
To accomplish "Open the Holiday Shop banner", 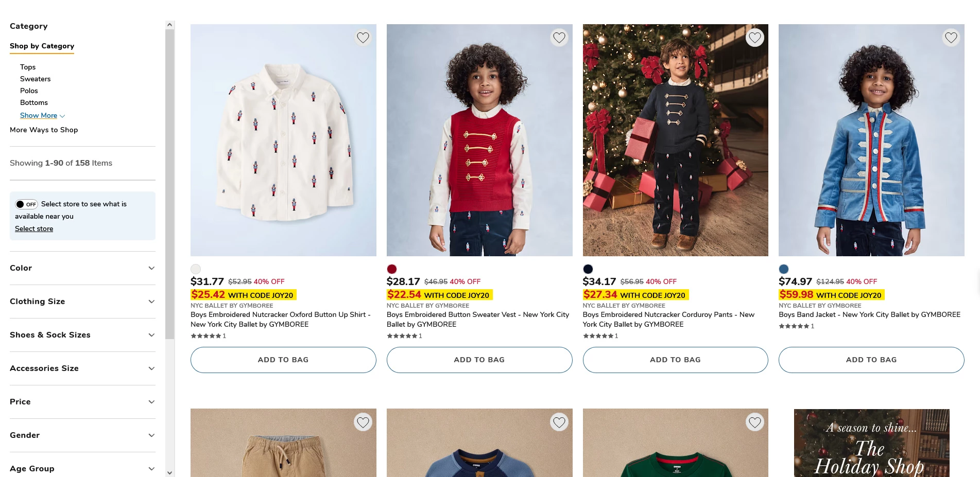I will click(x=871, y=443).
